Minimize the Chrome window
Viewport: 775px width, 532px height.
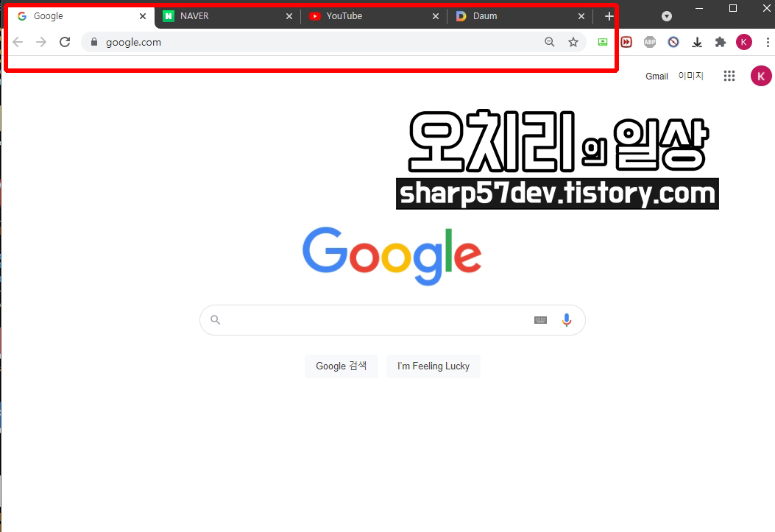point(699,8)
